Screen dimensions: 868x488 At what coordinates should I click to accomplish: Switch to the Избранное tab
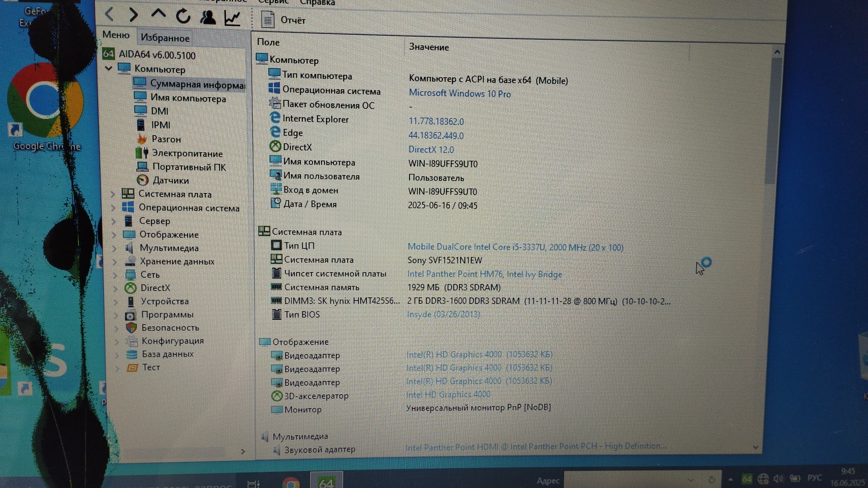coord(165,38)
